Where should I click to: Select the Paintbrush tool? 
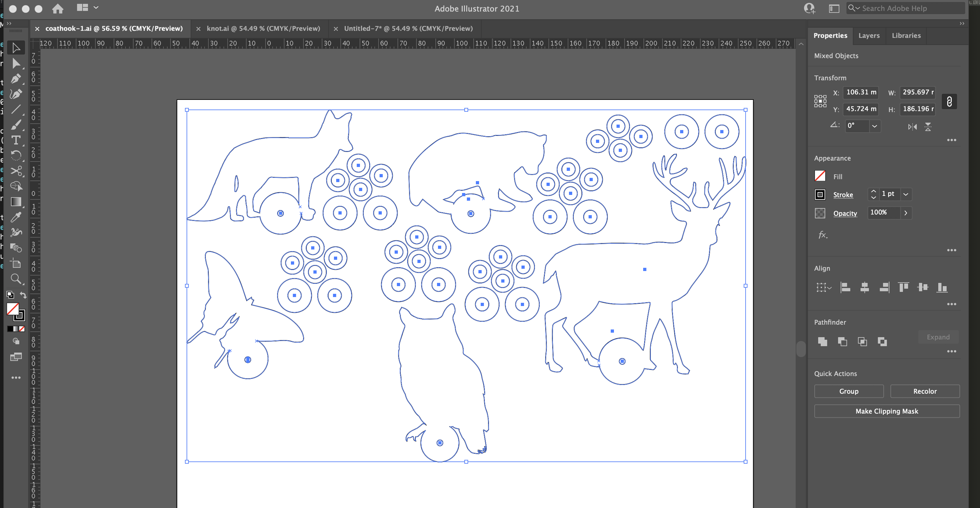click(16, 125)
